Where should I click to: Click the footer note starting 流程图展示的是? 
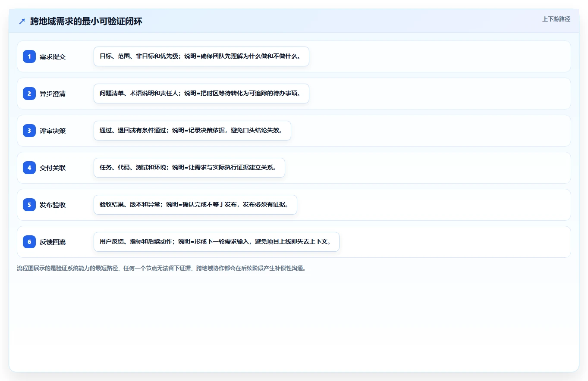click(x=161, y=269)
